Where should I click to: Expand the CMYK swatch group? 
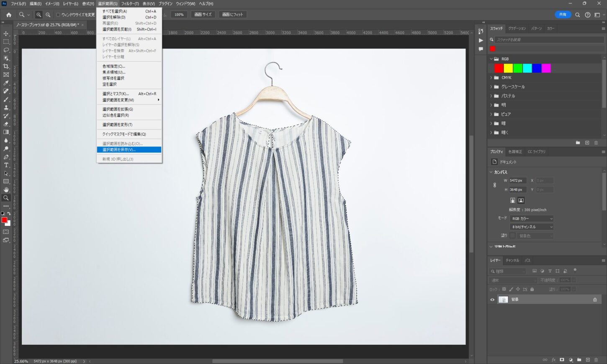(x=491, y=78)
